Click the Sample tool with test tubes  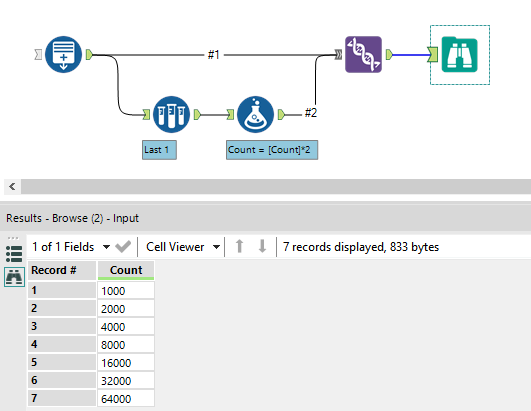(x=171, y=114)
